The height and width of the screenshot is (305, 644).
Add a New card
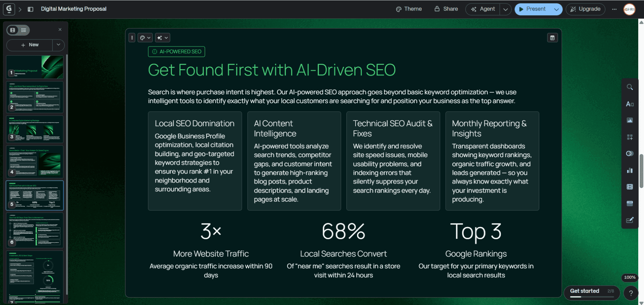[29, 45]
